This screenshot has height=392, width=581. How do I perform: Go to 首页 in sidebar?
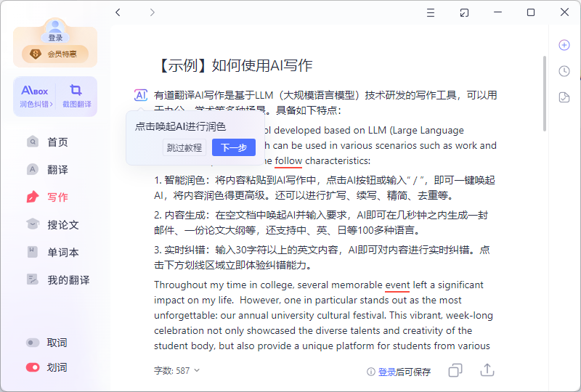tap(47, 142)
